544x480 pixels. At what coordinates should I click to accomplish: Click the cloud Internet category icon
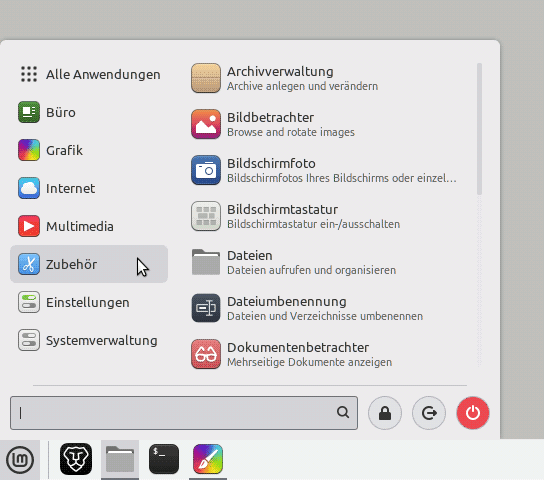[x=29, y=188]
